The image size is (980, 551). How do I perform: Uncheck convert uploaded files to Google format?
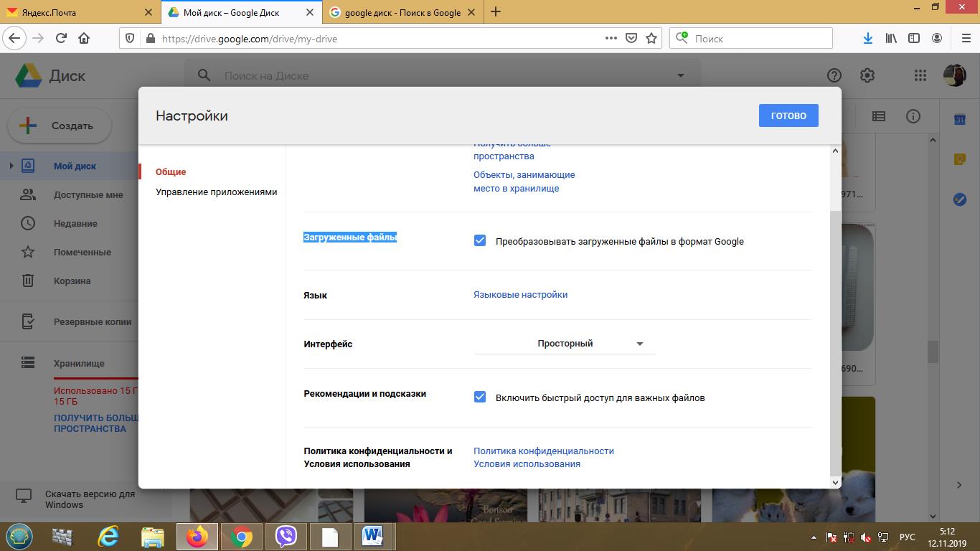pyautogui.click(x=480, y=240)
